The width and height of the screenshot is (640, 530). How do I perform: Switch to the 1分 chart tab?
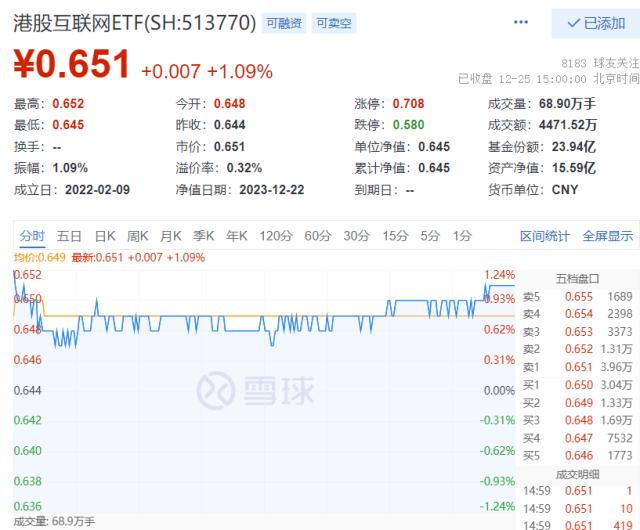tap(462, 236)
